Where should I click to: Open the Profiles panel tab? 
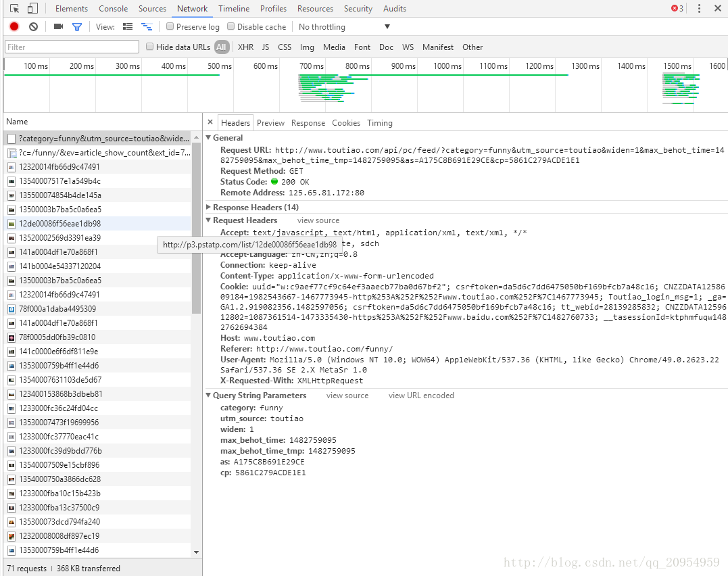pyautogui.click(x=274, y=8)
